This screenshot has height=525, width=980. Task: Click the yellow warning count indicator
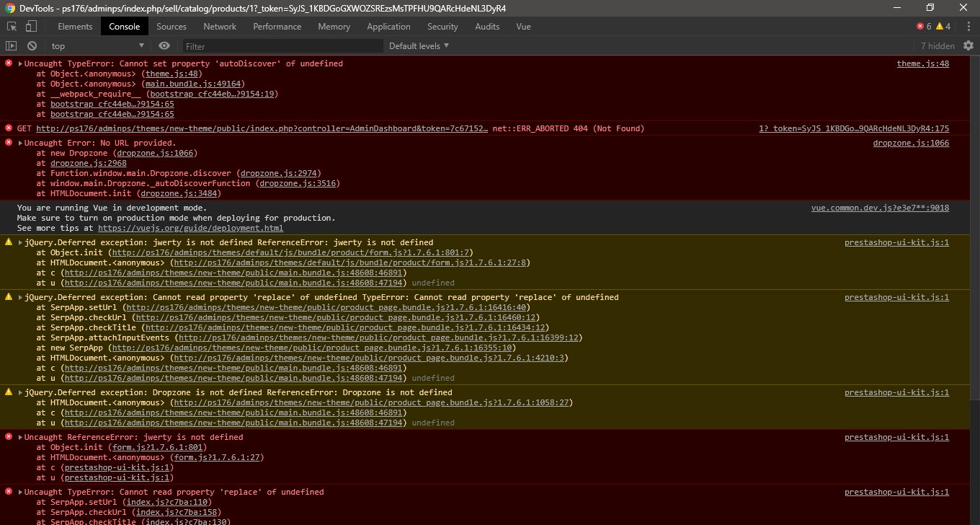click(x=943, y=27)
